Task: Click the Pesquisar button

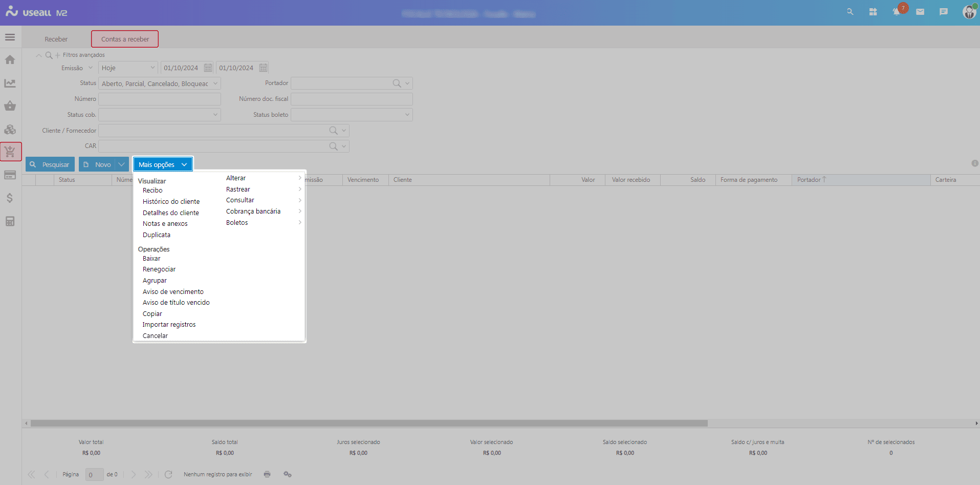Action: pyautogui.click(x=50, y=164)
